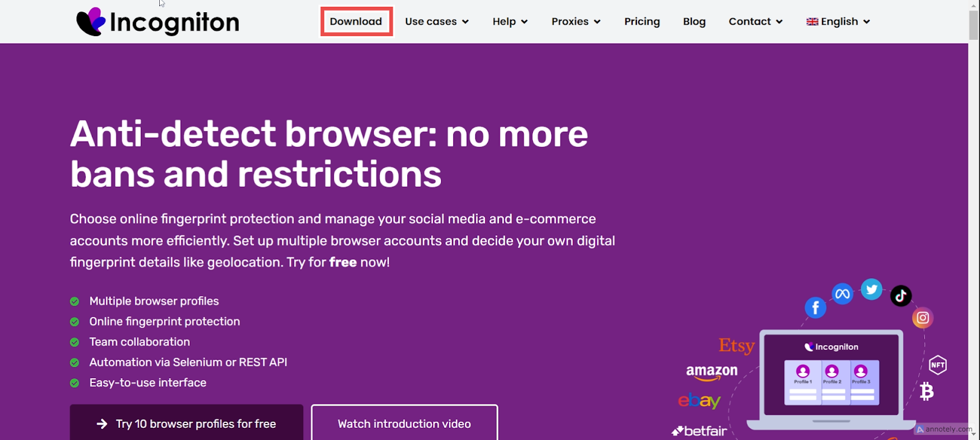This screenshot has height=440, width=980.
Task: Click the bold word free in the paragraph
Action: point(343,262)
